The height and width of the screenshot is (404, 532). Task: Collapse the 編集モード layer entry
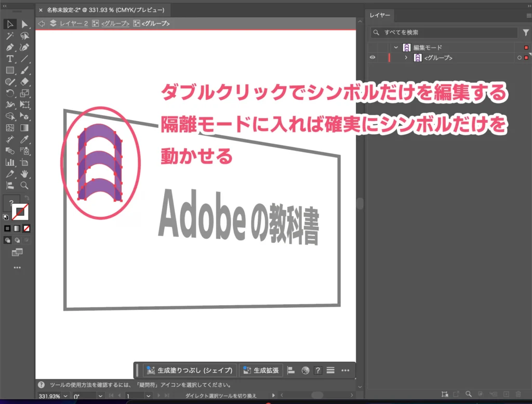click(396, 47)
